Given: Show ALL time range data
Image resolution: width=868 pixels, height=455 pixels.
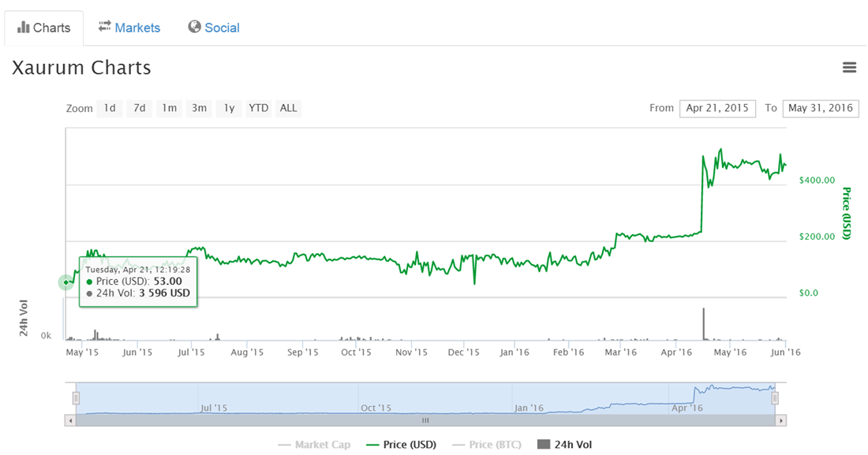Looking at the screenshot, I should 289,108.
